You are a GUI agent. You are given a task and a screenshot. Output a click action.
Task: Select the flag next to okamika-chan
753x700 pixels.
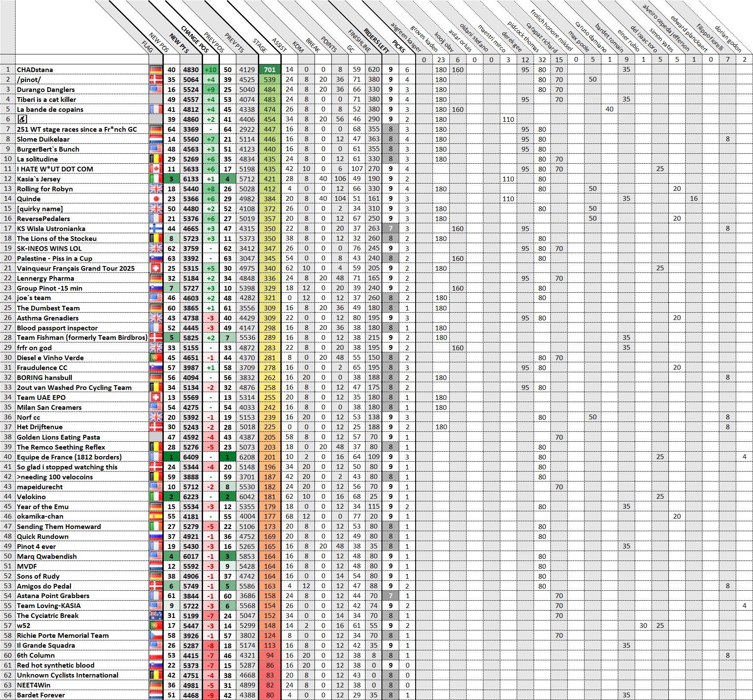point(156,516)
